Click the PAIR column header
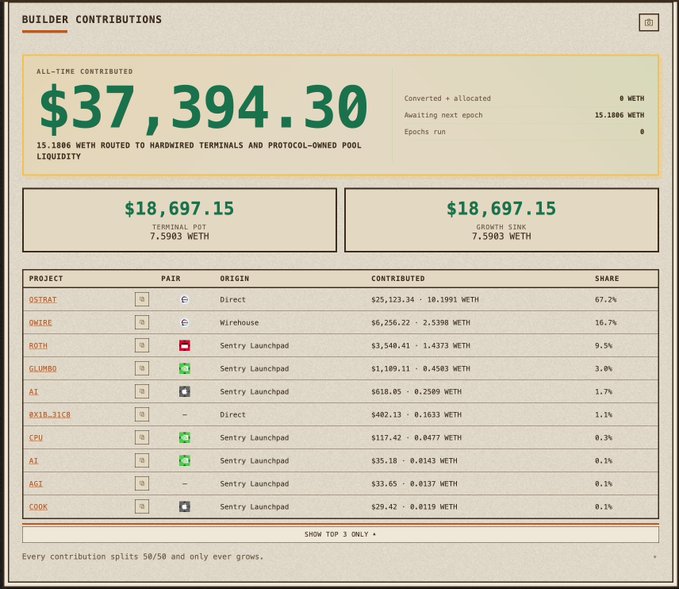 point(171,278)
